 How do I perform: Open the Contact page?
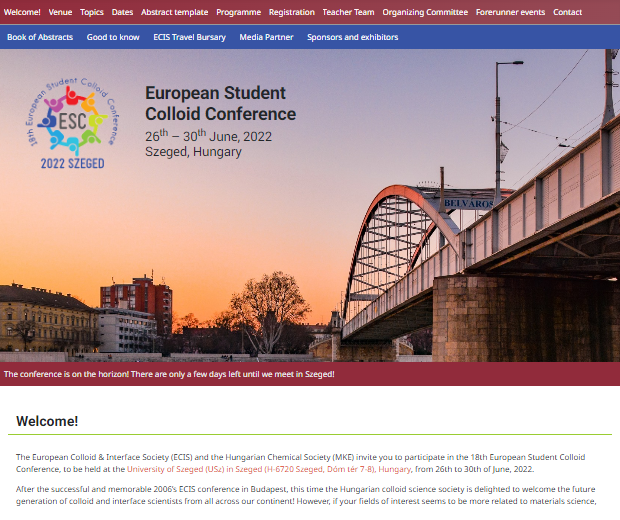click(x=567, y=12)
